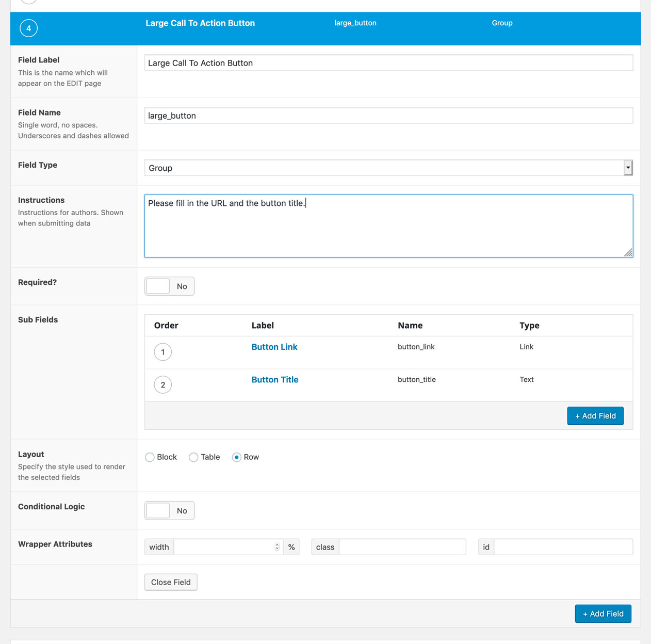The image size is (651, 644).
Task: Click the Wrapper Attributes setting label
Action: pos(55,544)
